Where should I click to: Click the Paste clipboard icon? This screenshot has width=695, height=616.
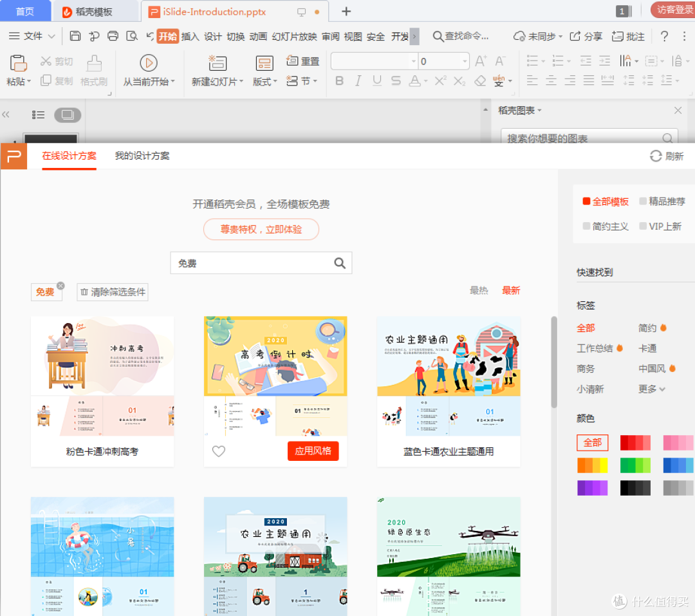point(18,64)
